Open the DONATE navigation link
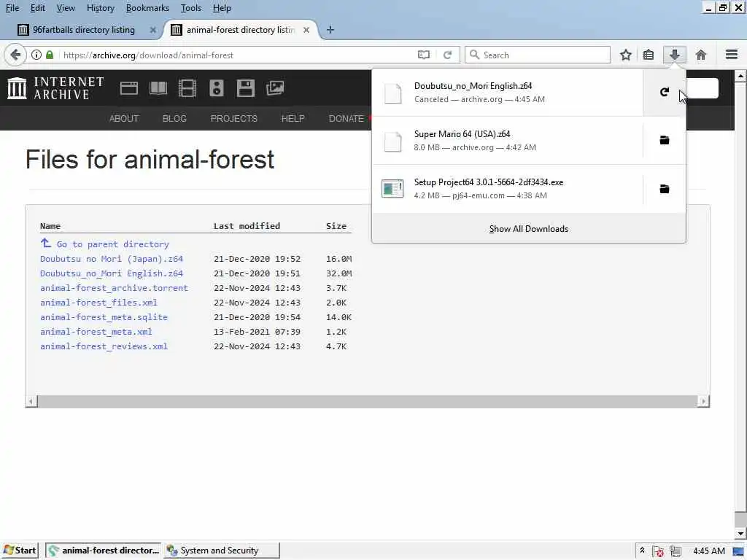Image resolution: width=747 pixels, height=560 pixels. 347,119
